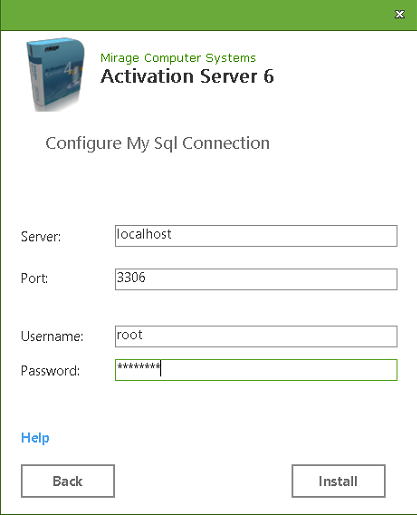Screen dimensions: 417x515
Task: Click the Mirage Computer Systems green text
Action: 178,58
